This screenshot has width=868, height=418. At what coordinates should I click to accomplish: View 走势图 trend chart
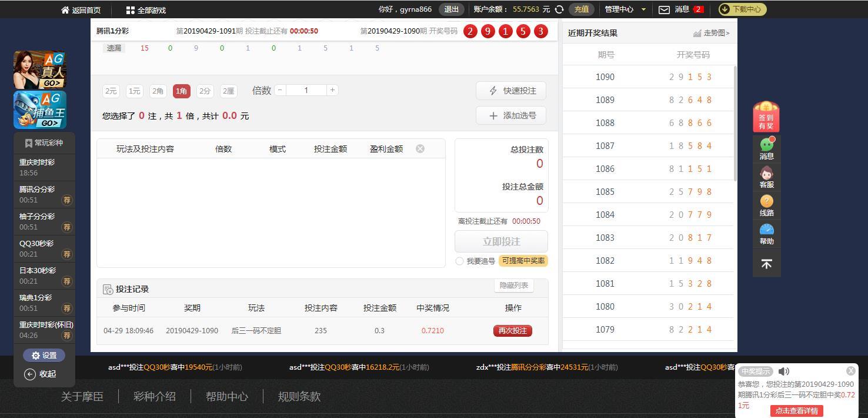pos(712,33)
